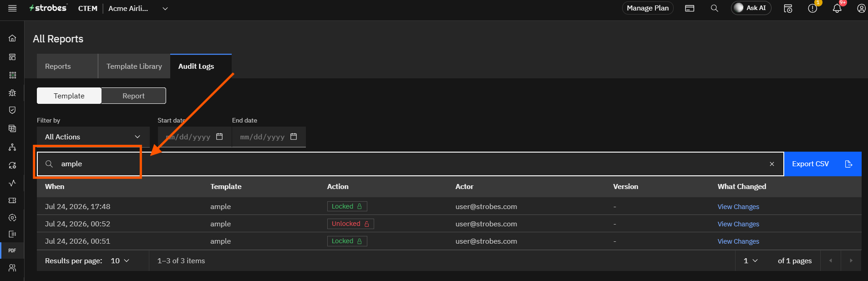The width and height of the screenshot is (868, 281).
Task: Switch the audit log view to Template
Action: (x=69, y=96)
